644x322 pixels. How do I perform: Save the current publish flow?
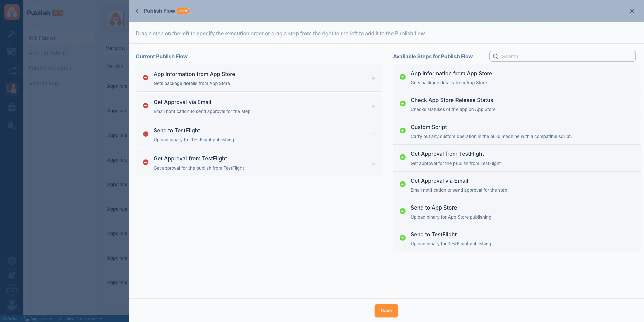click(x=386, y=311)
